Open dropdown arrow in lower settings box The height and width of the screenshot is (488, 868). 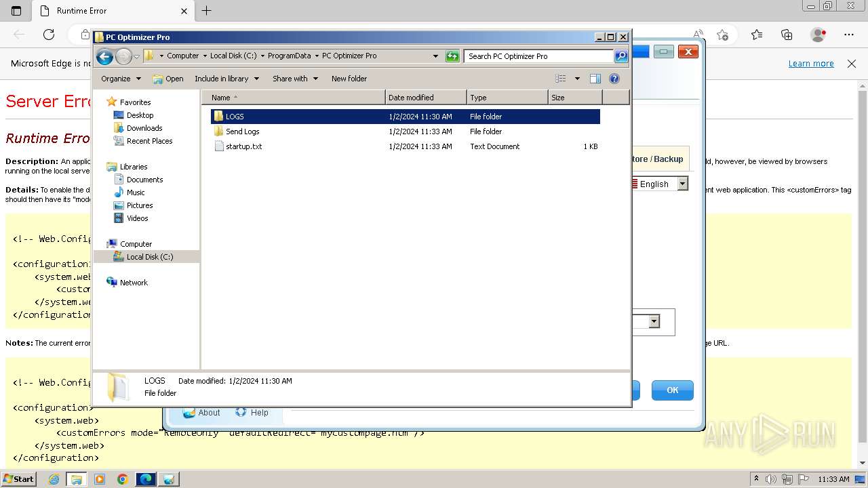pos(654,321)
